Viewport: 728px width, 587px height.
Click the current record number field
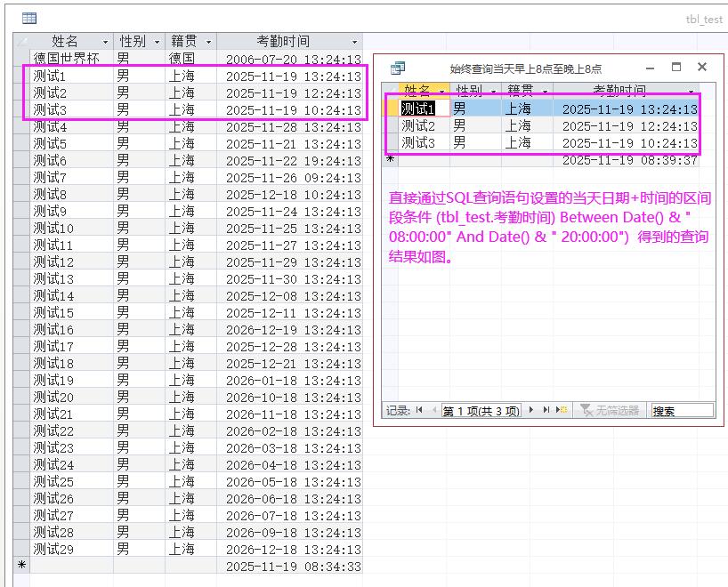[481, 411]
